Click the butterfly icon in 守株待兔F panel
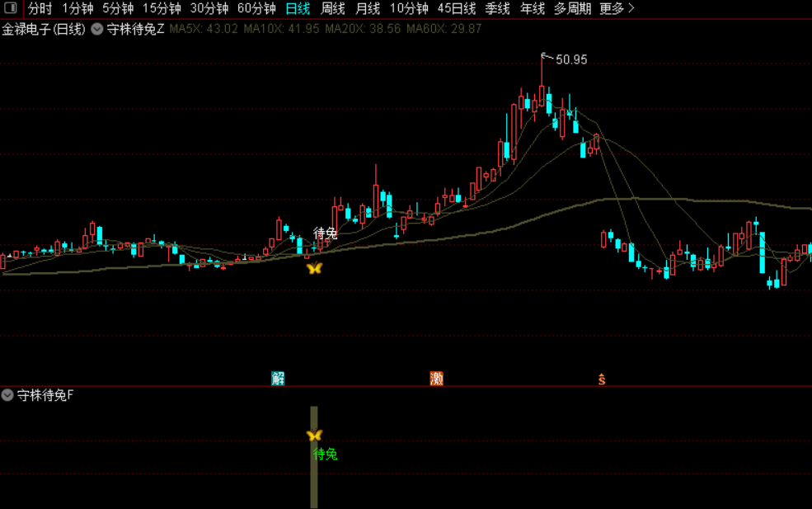Screen dimensions: 812x509 tap(314, 435)
